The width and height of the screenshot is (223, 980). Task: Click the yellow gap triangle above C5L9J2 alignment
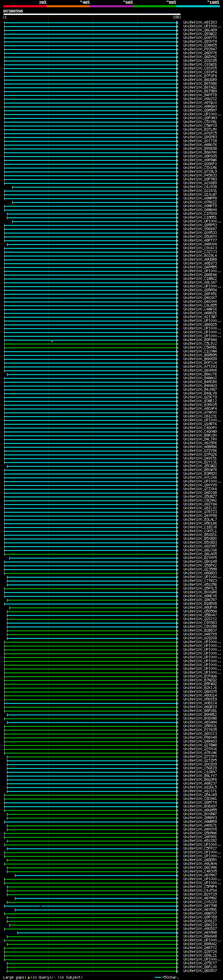tap(52, 341)
